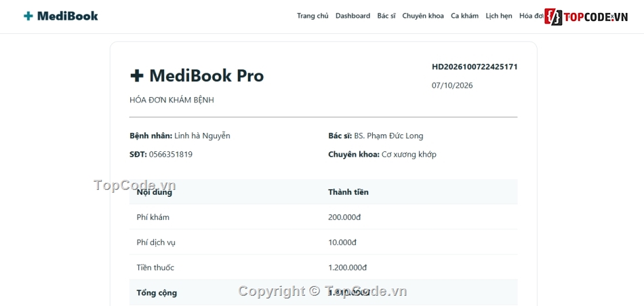
Task: Click the invoice date 07/10/2026
Action: click(451, 85)
